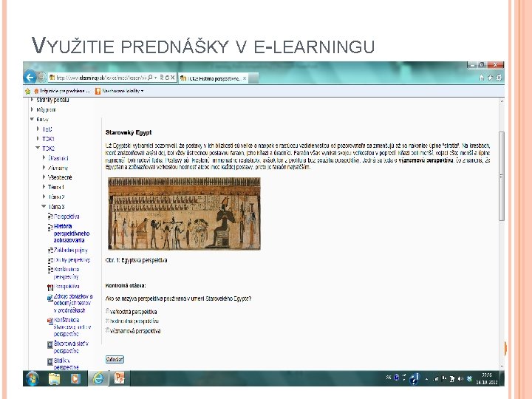Screen dimensions: 532x399
Task: Expand the TEC course node
Action: point(38,129)
